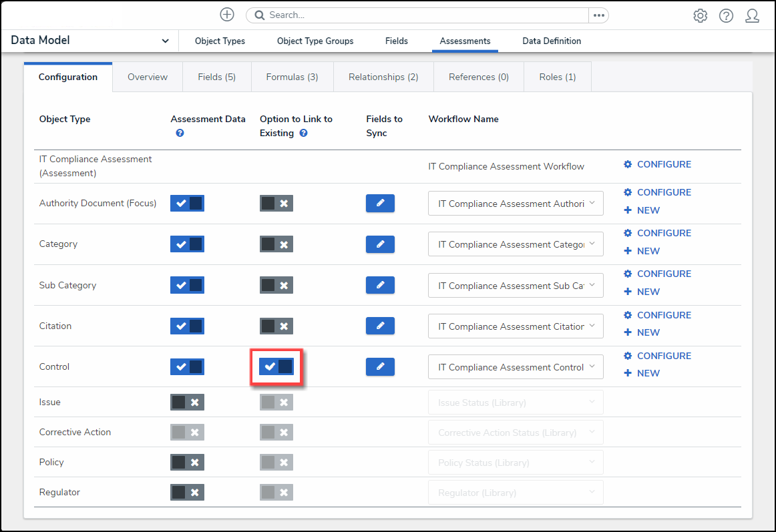Click Assessment Data help info icon
This screenshot has width=776, height=532.
pyautogui.click(x=180, y=134)
